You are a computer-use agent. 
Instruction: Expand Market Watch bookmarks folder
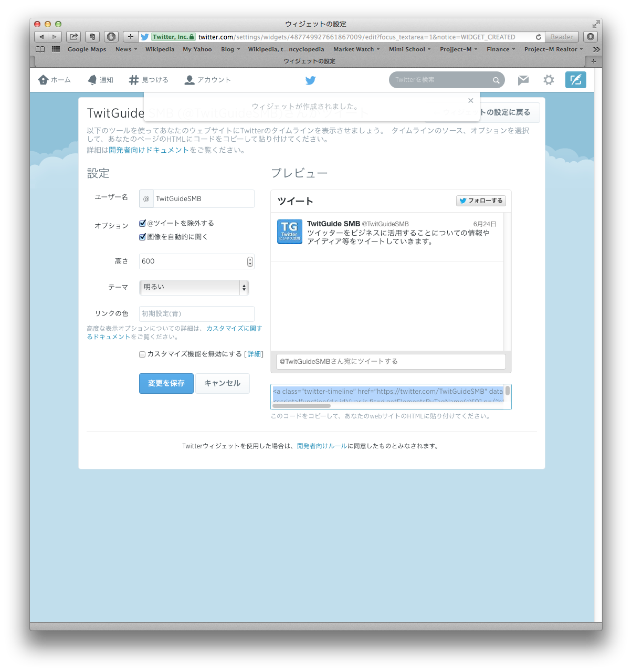coord(357,49)
